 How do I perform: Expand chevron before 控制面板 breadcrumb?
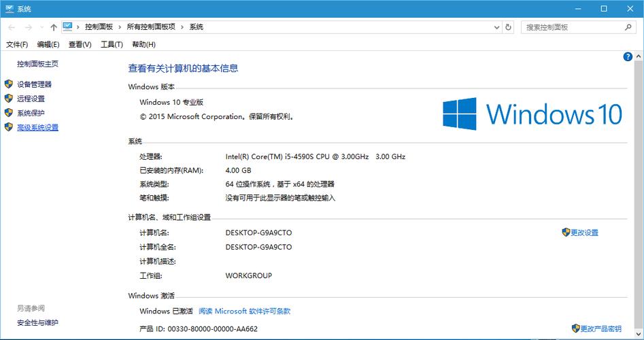point(78,27)
